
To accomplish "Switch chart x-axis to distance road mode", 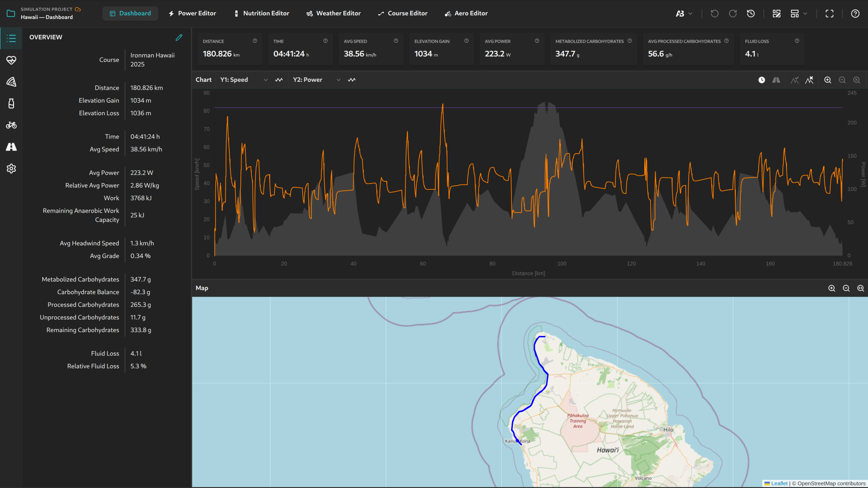I will coord(776,80).
